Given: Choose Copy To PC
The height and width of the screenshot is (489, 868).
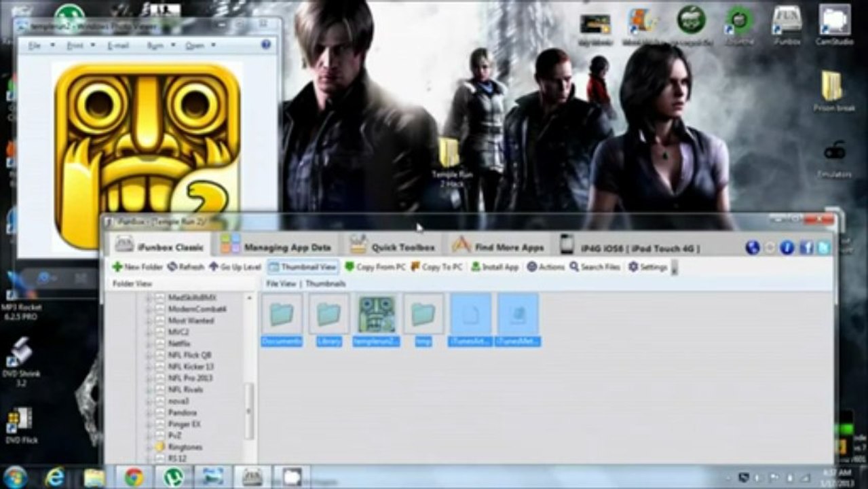Looking at the screenshot, I should [436, 267].
